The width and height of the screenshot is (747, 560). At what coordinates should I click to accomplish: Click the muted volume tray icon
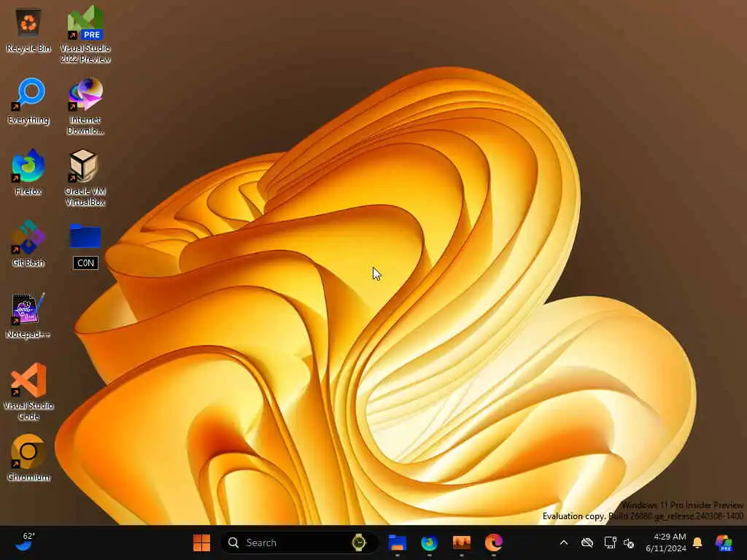click(x=630, y=542)
